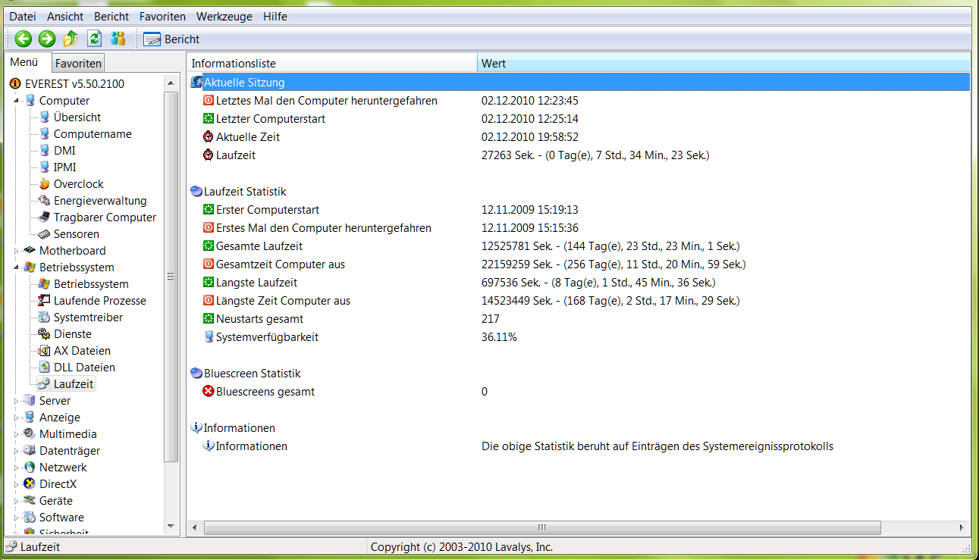Image resolution: width=979 pixels, height=560 pixels.
Task: Expand the DirectX tree node
Action: coord(17,484)
